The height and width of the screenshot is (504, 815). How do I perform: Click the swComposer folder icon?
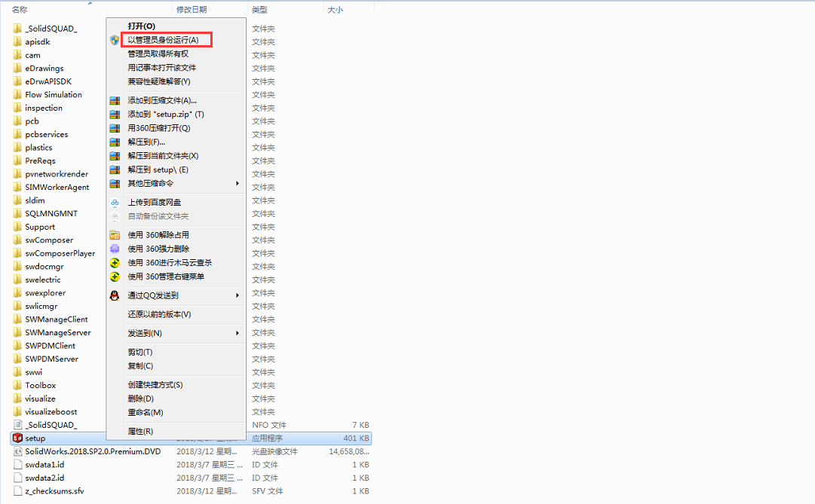point(17,240)
